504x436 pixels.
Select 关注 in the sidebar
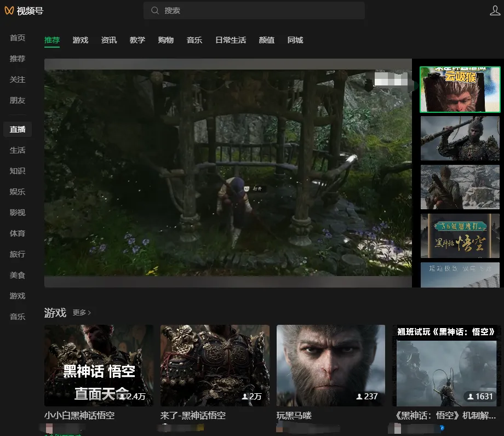click(x=18, y=79)
